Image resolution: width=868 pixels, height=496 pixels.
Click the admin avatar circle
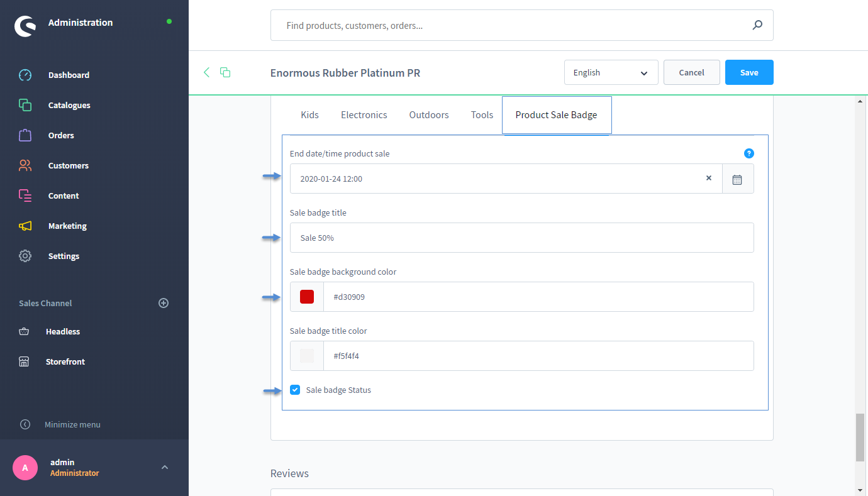[x=25, y=468]
